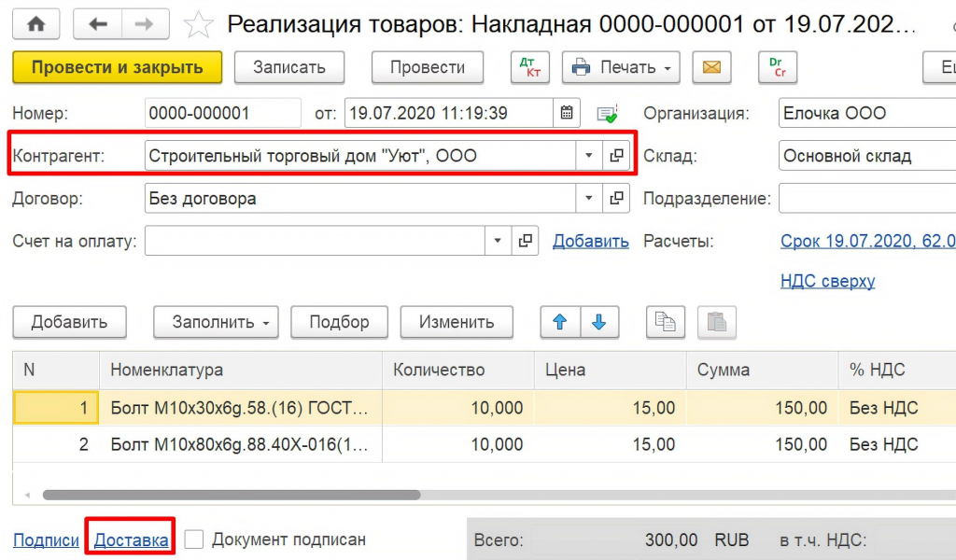Click the Записать button
The image size is (956, 560).
click(x=289, y=67)
